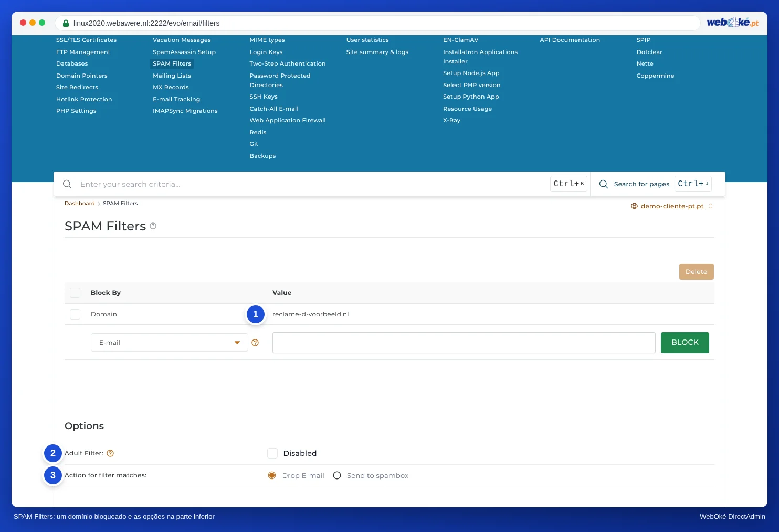Go to Dashboard breadcrumb link
Screen dimensions: 779x532
80,204
